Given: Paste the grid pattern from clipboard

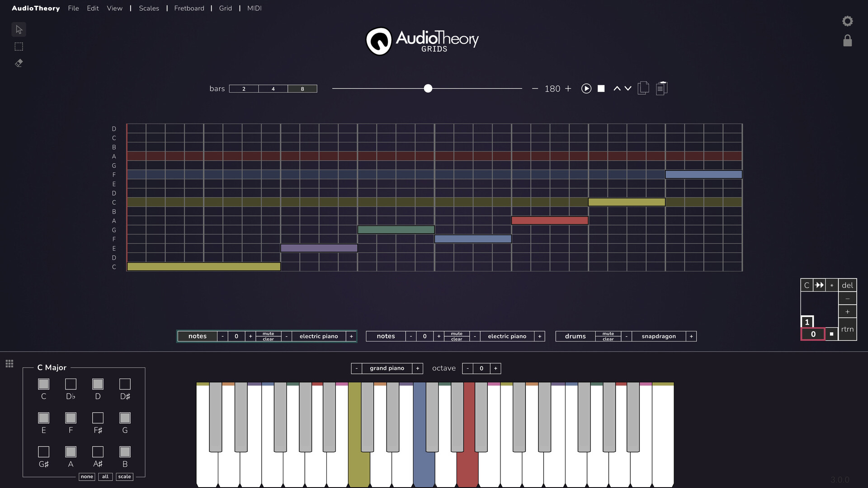Looking at the screenshot, I should coord(661,88).
